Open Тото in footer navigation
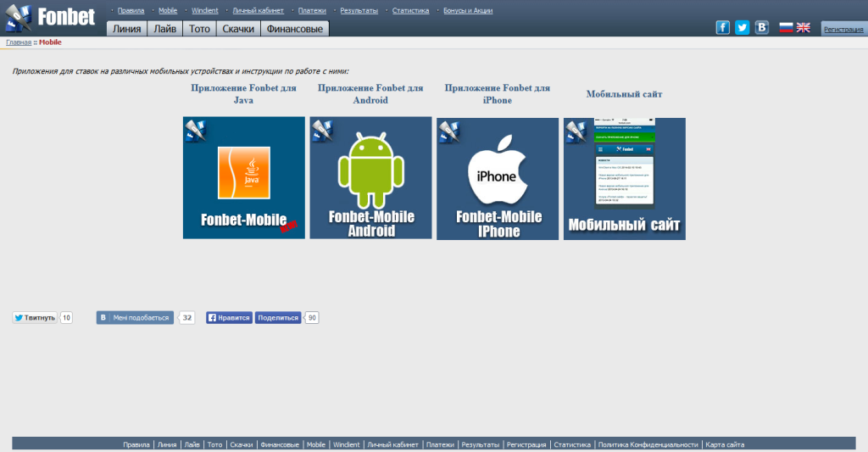This screenshot has width=868, height=452. 214,445
